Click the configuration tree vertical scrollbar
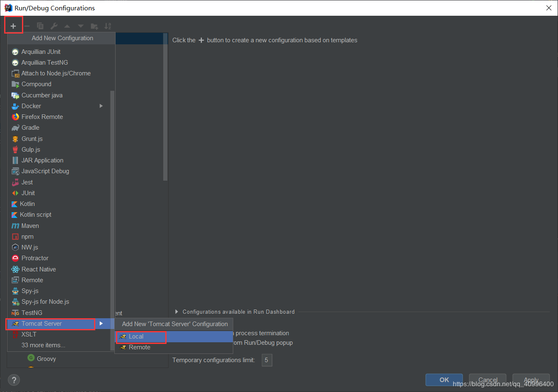558x392 pixels. (165, 107)
